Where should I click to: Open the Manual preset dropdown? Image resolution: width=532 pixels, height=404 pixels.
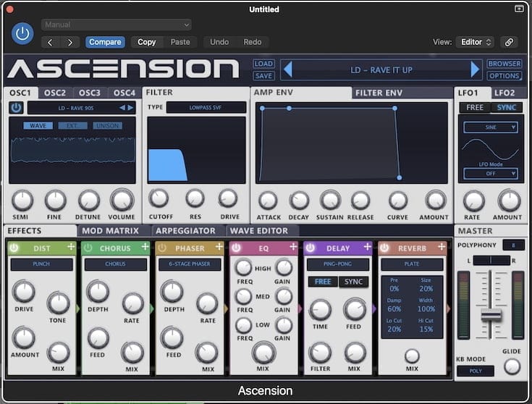116,25
